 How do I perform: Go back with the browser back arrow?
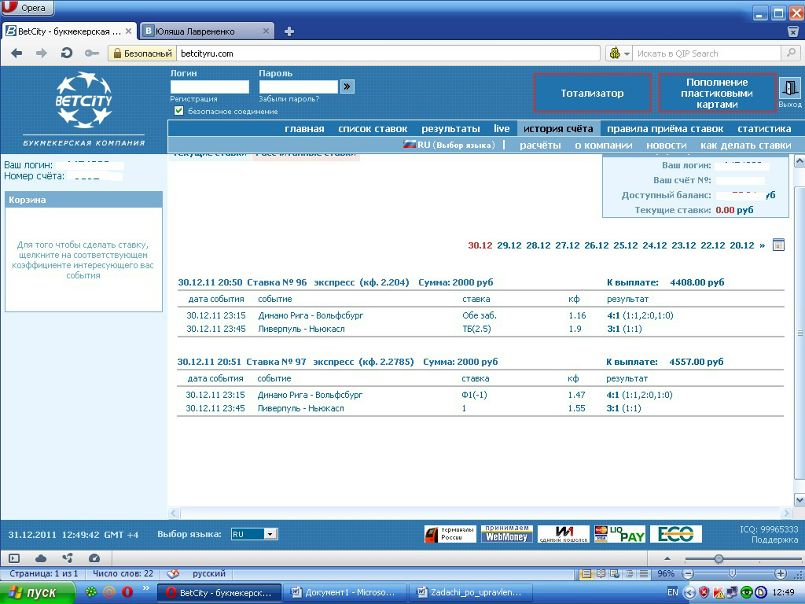click(x=16, y=53)
